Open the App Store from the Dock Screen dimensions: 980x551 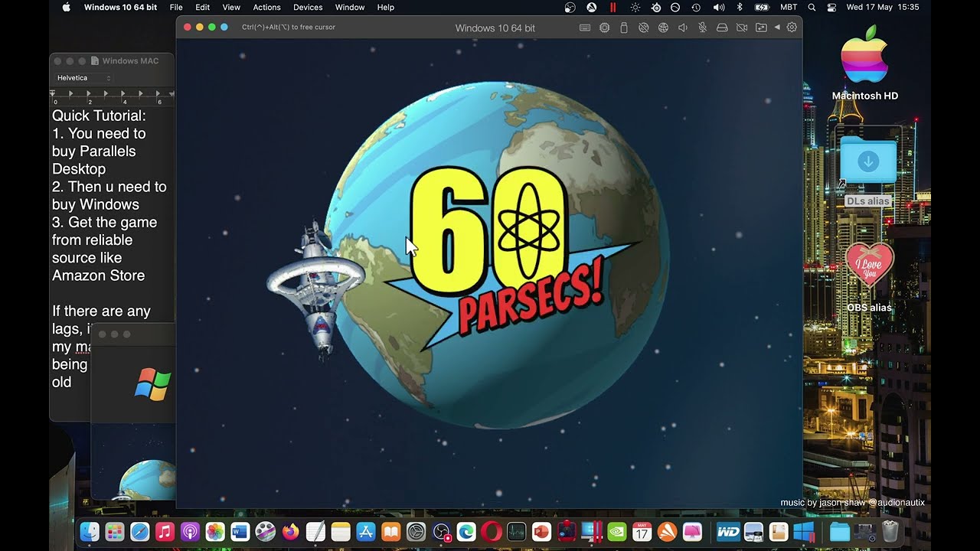coord(366,531)
